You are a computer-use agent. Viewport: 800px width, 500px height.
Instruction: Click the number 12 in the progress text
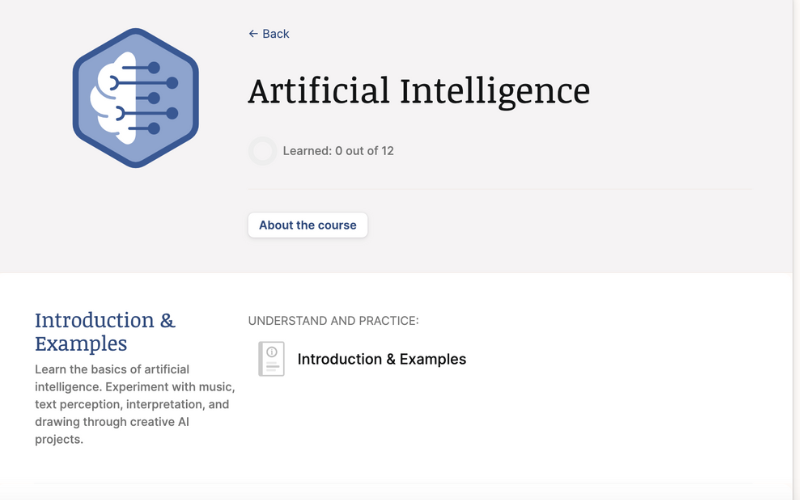(x=387, y=151)
